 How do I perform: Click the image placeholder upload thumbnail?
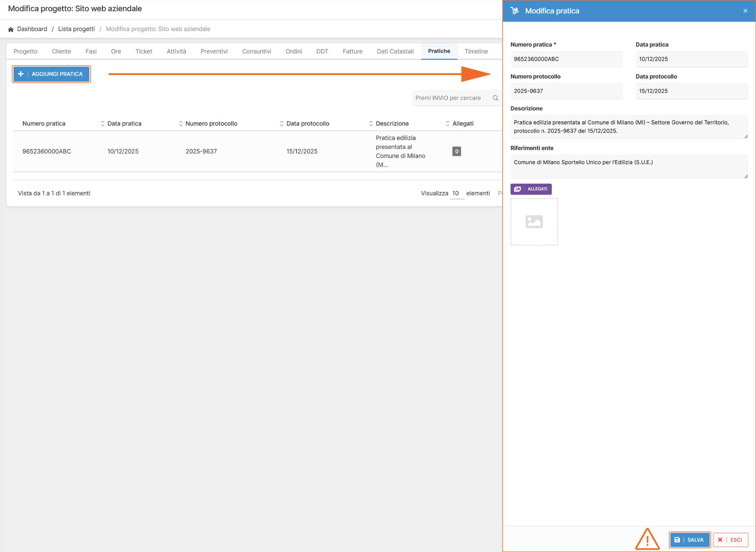click(x=534, y=222)
